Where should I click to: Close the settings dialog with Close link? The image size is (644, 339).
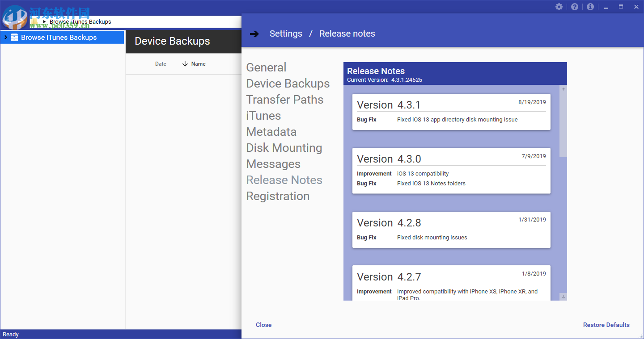[263, 325]
